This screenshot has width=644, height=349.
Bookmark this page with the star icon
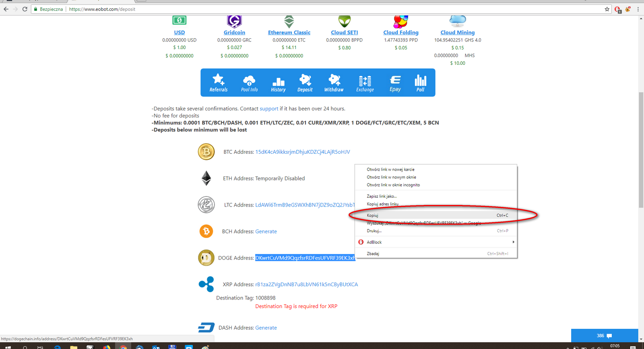tap(607, 9)
